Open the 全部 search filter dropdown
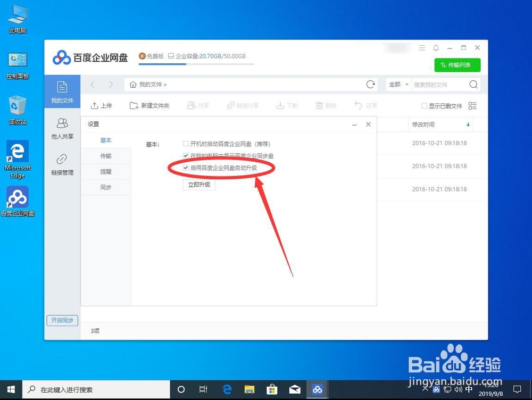The width and height of the screenshot is (532, 400). [x=398, y=85]
